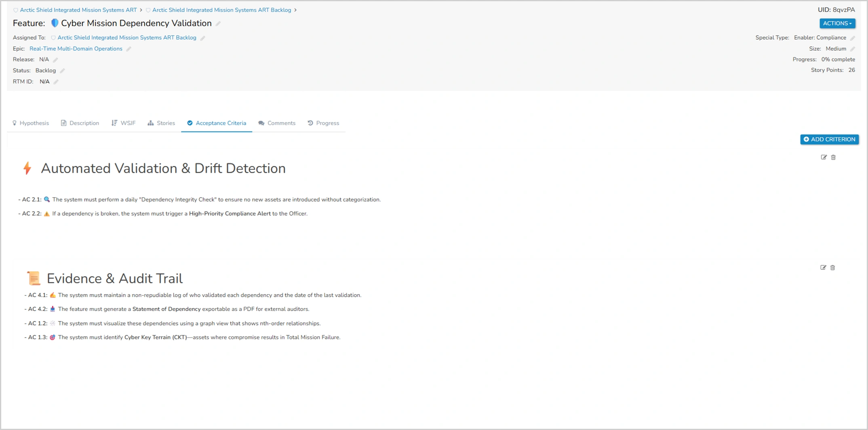Screen dimensions: 868x430
Task: Click the Size edit pencil icon
Action: (x=853, y=49)
